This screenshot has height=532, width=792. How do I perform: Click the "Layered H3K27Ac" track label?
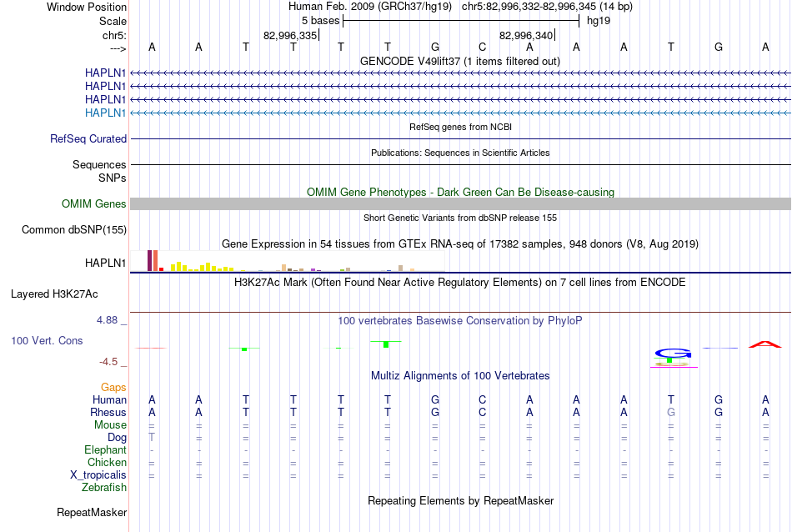click(54, 294)
